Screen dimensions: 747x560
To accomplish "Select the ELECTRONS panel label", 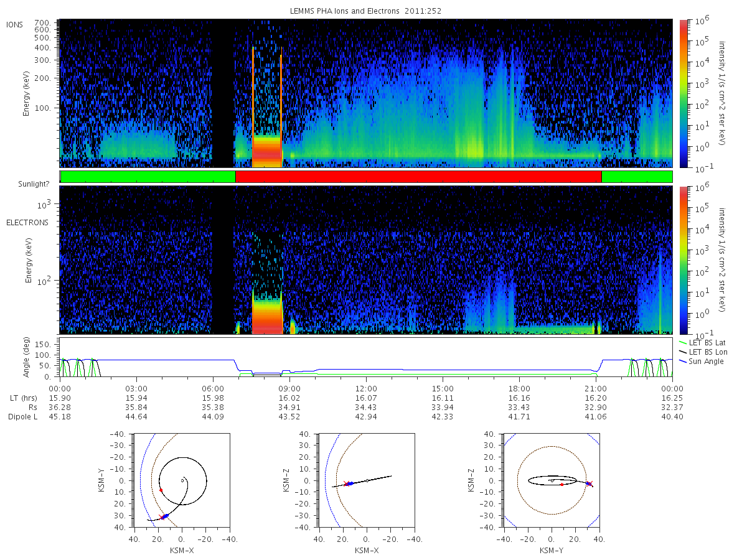I will tap(27, 222).
